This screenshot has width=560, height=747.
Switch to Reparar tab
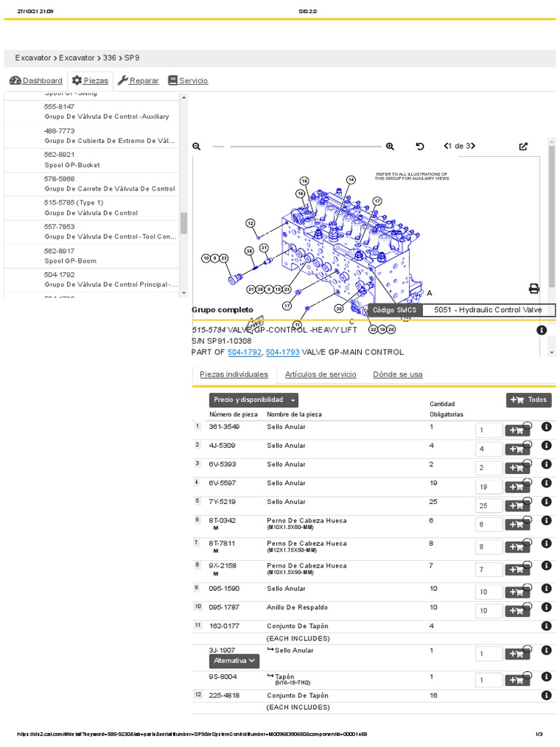pos(138,80)
